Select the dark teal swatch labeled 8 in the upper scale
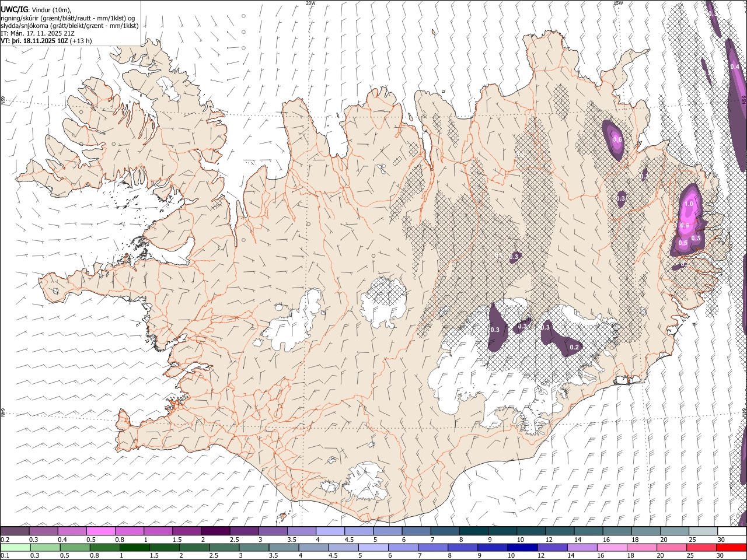747x560 pixels. point(474,531)
